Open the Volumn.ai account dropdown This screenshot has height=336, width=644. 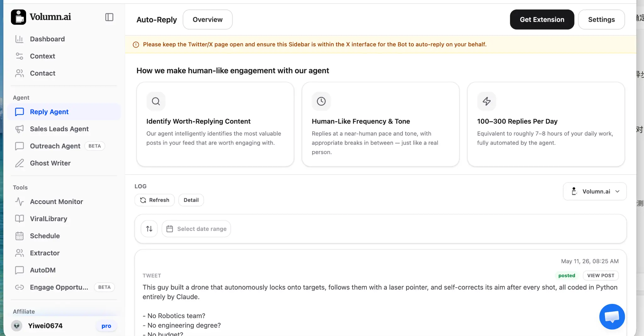(x=595, y=191)
